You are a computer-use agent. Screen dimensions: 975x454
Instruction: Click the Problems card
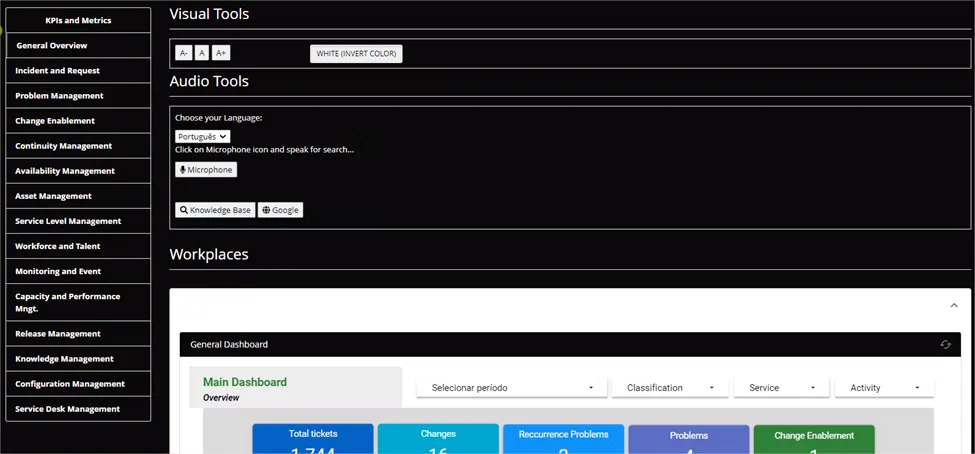click(689, 439)
